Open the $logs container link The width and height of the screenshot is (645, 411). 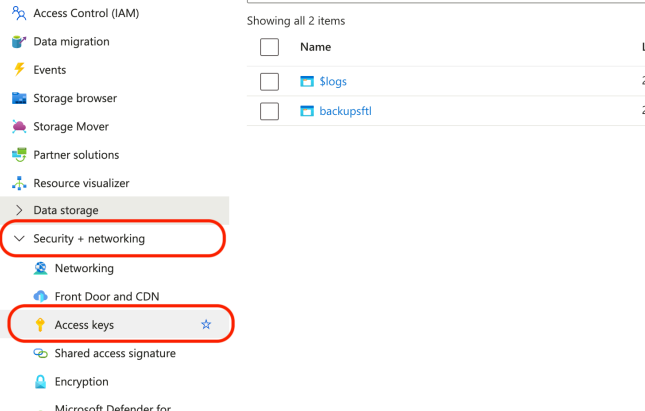(333, 82)
